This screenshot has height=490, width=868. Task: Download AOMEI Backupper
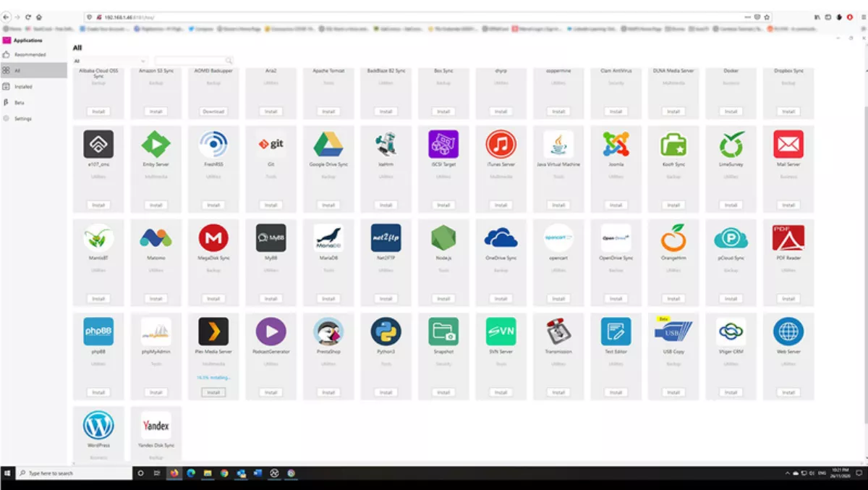tap(213, 111)
